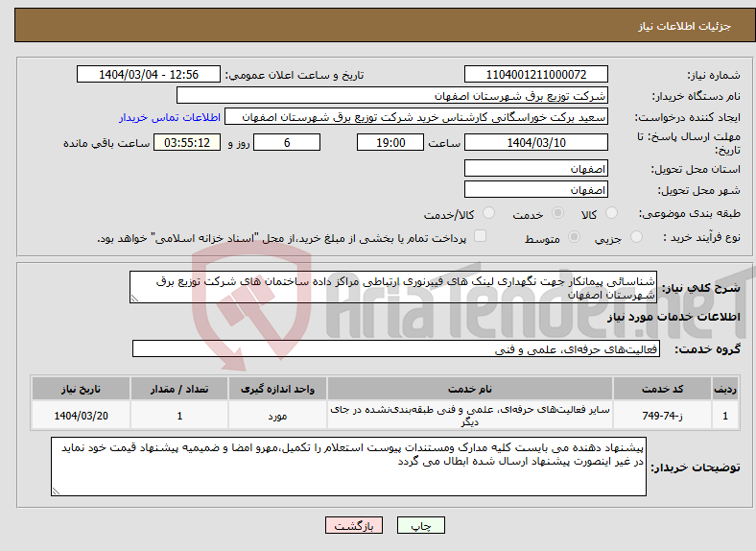Select the کالا radio button

pyautogui.click(x=611, y=213)
